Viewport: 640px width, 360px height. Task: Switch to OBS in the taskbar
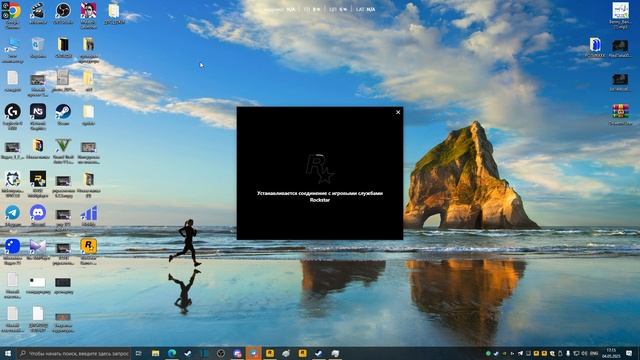point(221,353)
